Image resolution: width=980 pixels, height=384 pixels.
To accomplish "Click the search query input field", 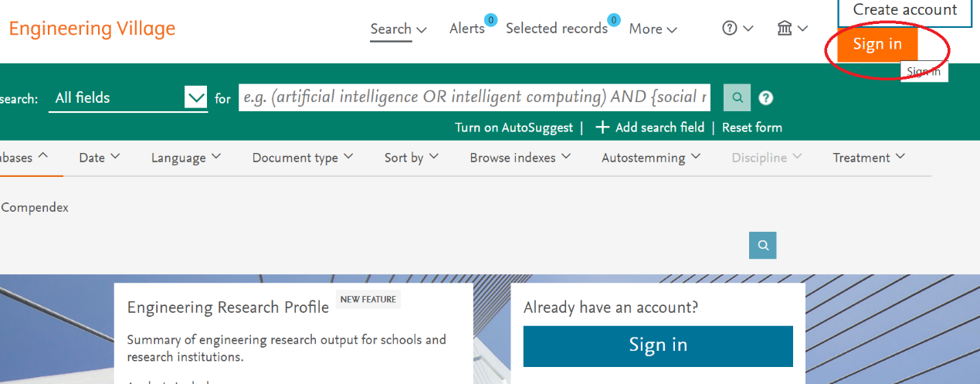I will 474,97.
